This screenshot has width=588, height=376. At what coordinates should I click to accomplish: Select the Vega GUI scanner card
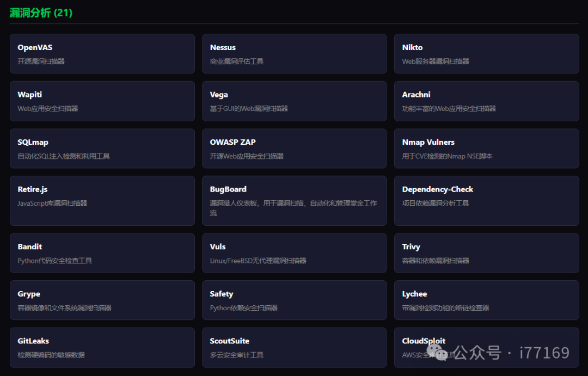pyautogui.click(x=295, y=101)
